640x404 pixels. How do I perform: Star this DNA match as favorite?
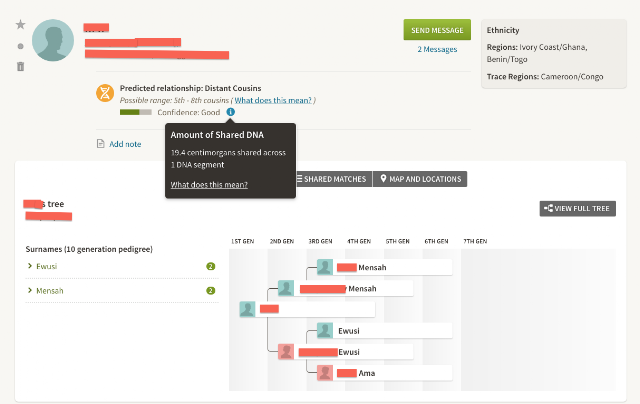click(20, 24)
